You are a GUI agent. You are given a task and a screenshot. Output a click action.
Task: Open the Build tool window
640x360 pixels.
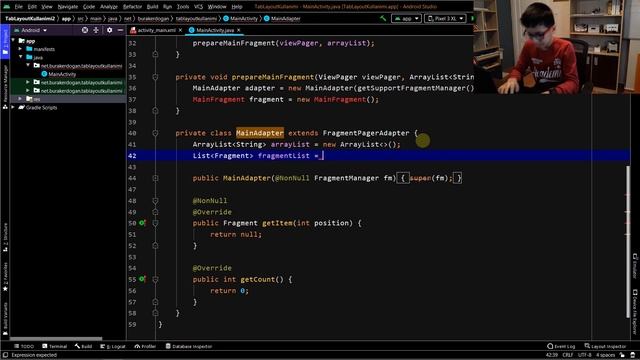click(83, 346)
